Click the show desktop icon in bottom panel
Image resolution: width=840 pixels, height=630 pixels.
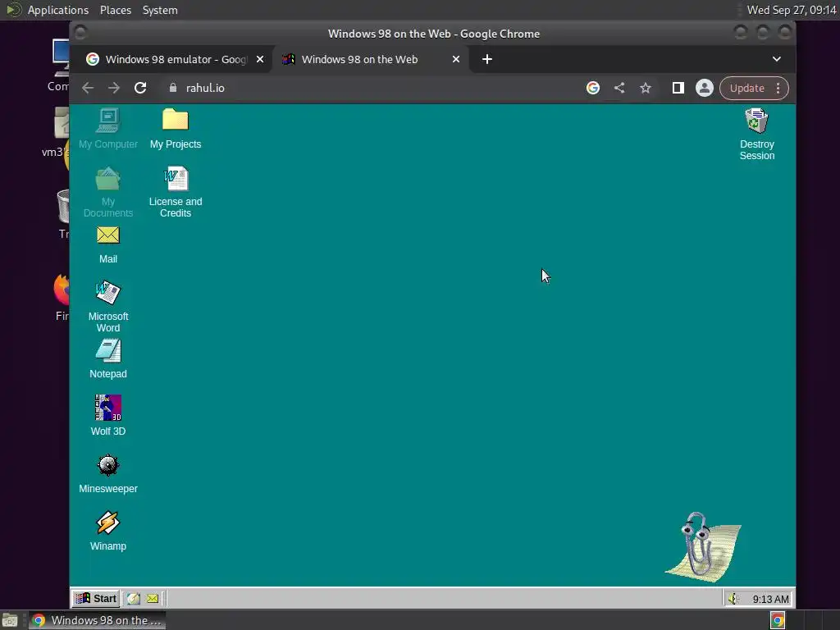click(10, 620)
